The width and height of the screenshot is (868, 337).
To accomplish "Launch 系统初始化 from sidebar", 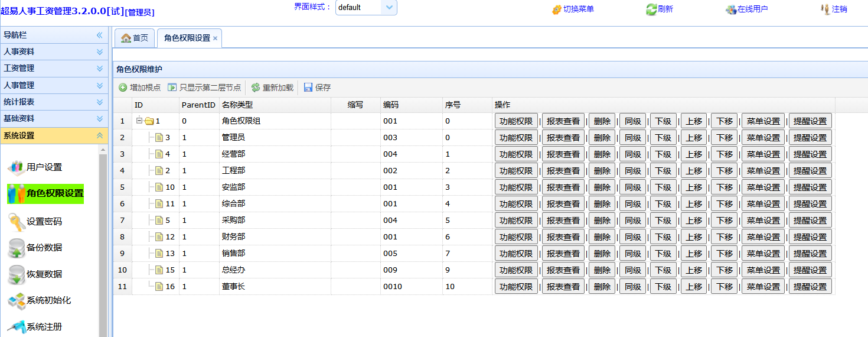I will tap(40, 300).
